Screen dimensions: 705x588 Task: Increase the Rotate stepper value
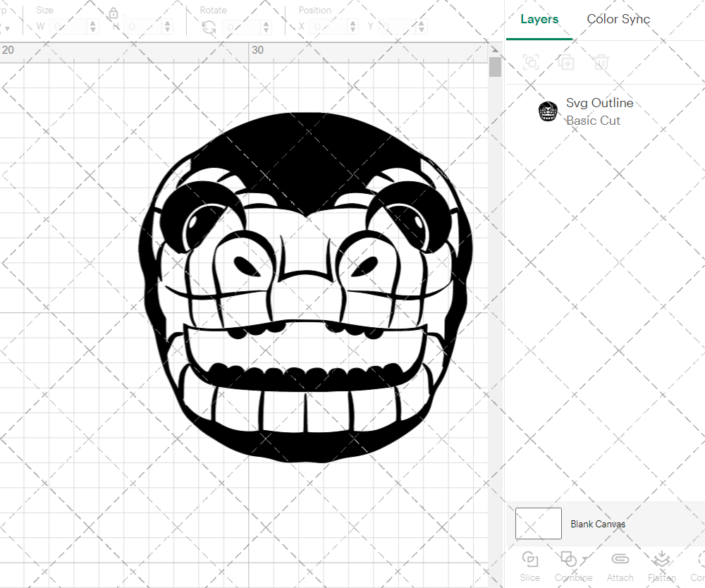(x=266, y=23)
